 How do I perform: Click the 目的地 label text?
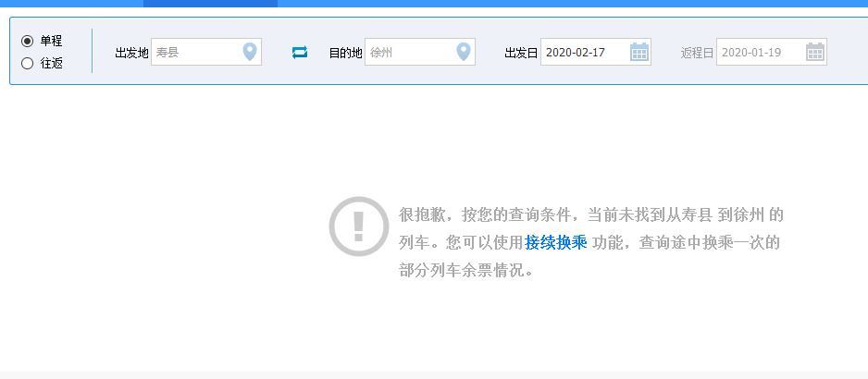[x=345, y=53]
